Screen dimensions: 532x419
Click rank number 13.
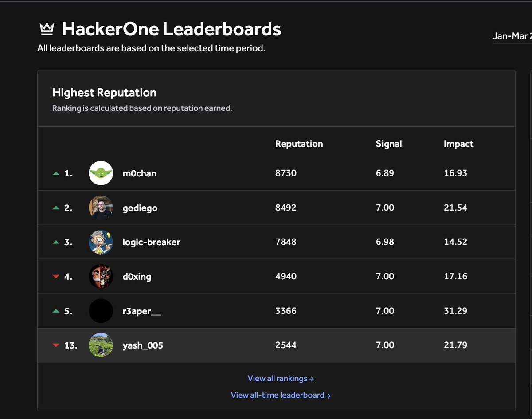pyautogui.click(x=71, y=345)
